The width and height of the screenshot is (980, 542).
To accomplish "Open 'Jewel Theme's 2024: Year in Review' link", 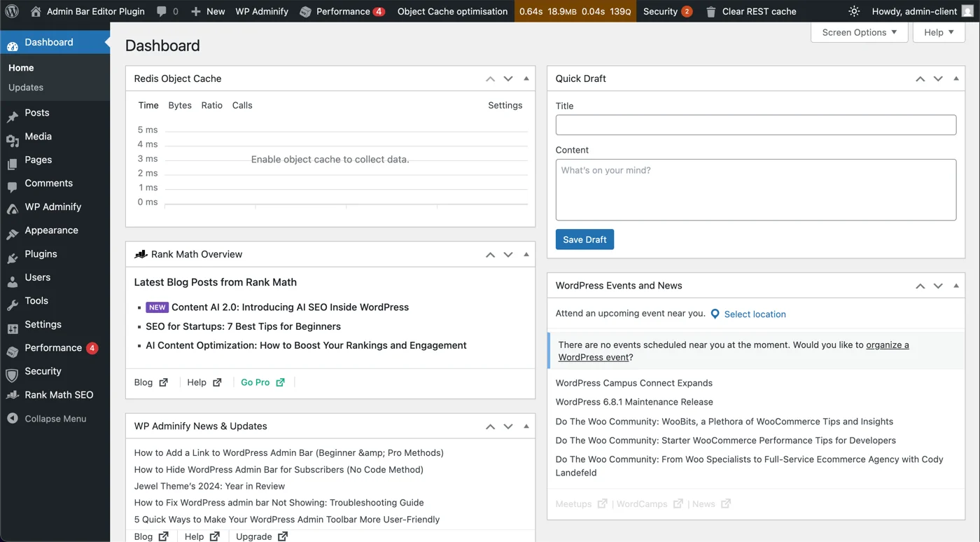I will click(x=209, y=486).
